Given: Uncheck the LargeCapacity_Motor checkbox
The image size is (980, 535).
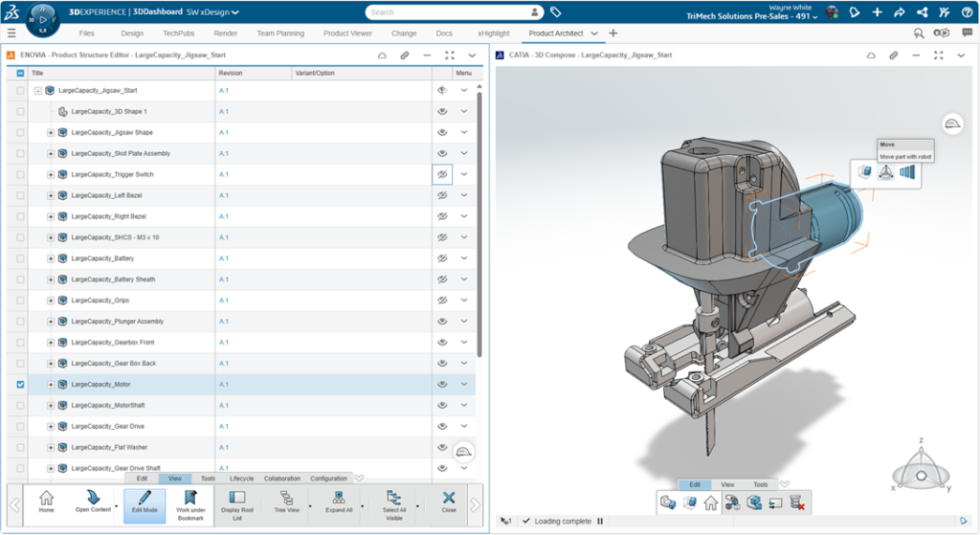Looking at the screenshot, I should pos(21,385).
